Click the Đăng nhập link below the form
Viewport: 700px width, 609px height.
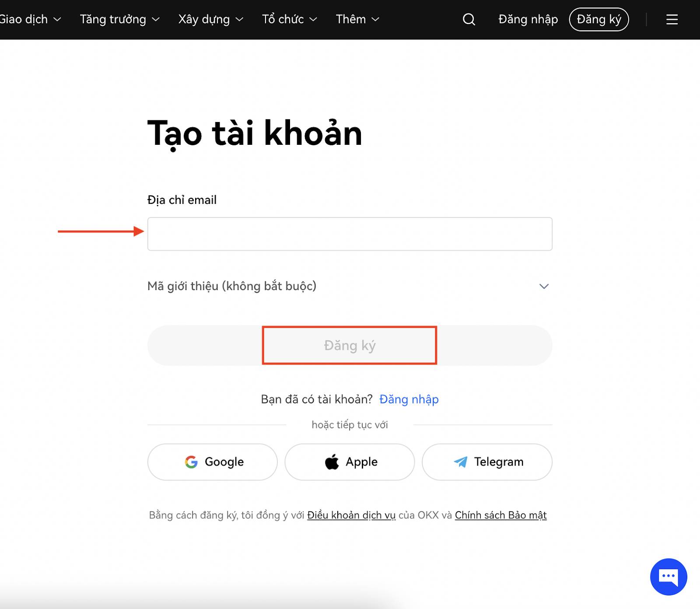point(409,399)
